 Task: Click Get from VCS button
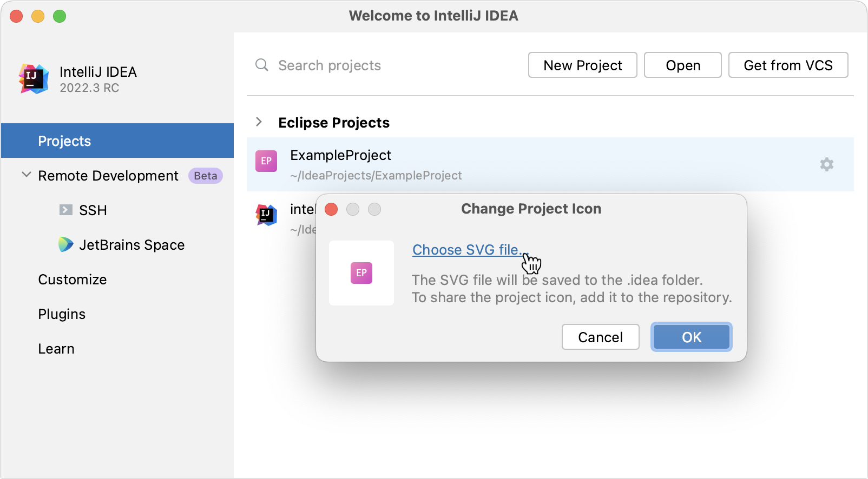(x=788, y=65)
